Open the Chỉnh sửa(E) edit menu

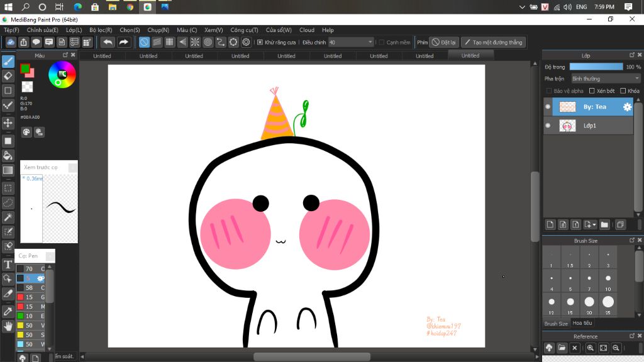coord(43,30)
